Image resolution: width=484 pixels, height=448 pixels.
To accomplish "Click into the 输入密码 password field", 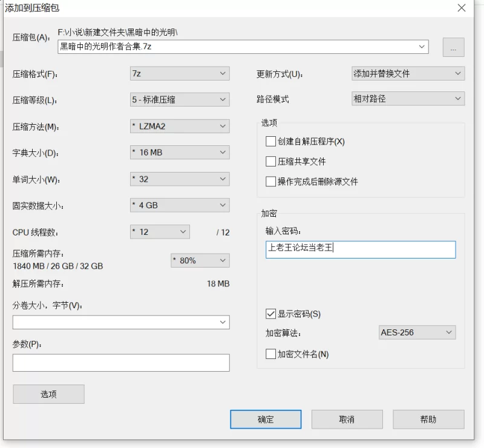I will (361, 249).
